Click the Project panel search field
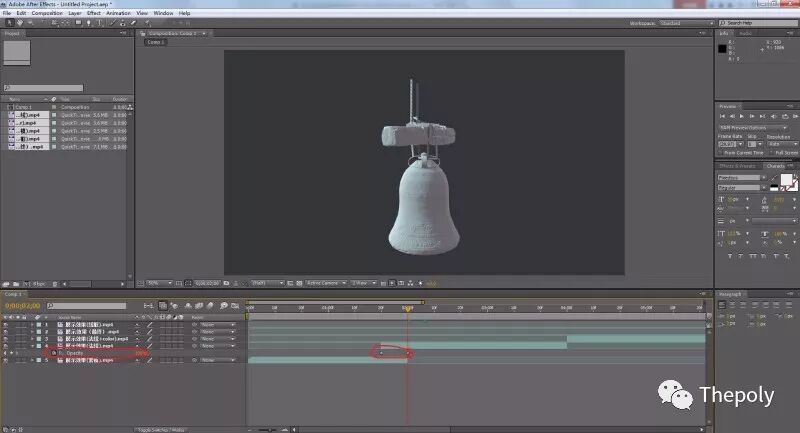The width and height of the screenshot is (800, 433). click(x=43, y=88)
